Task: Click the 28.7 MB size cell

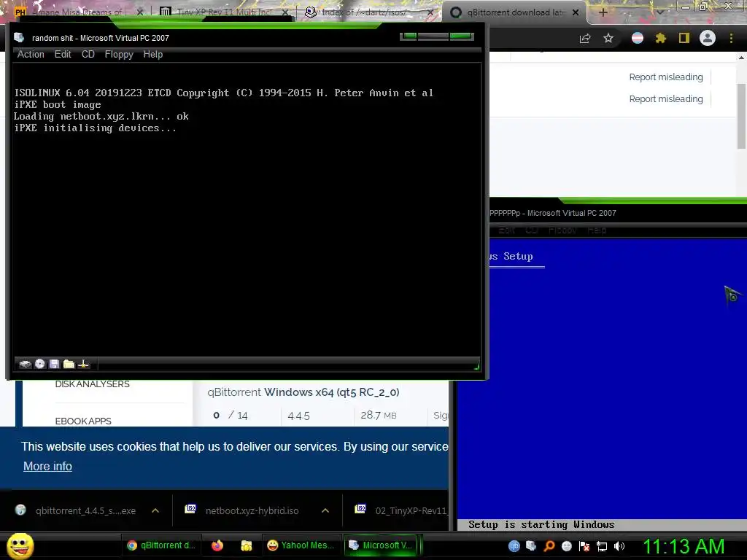Action: (x=379, y=415)
